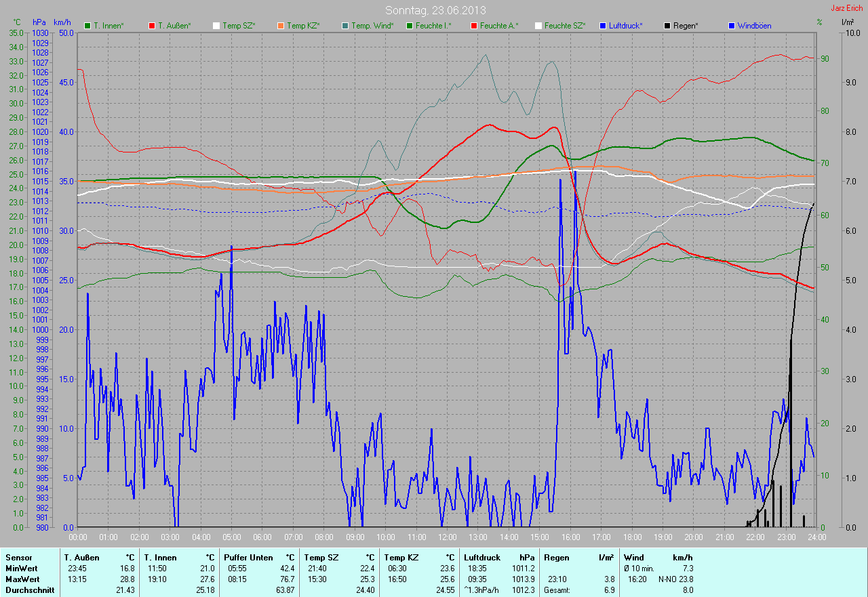Click the MinWert row label
The image size is (868, 597).
coord(21,569)
